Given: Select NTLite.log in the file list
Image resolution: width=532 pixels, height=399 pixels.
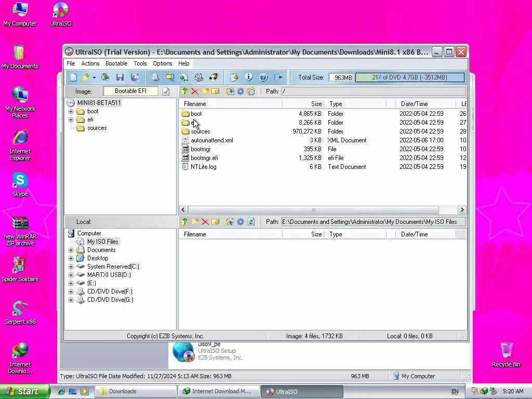Looking at the screenshot, I should (x=203, y=167).
